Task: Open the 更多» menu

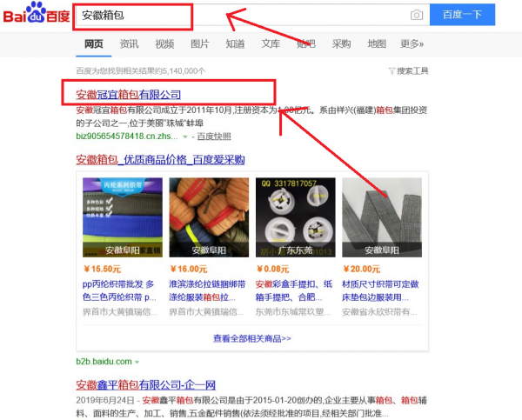Action: 412,43
